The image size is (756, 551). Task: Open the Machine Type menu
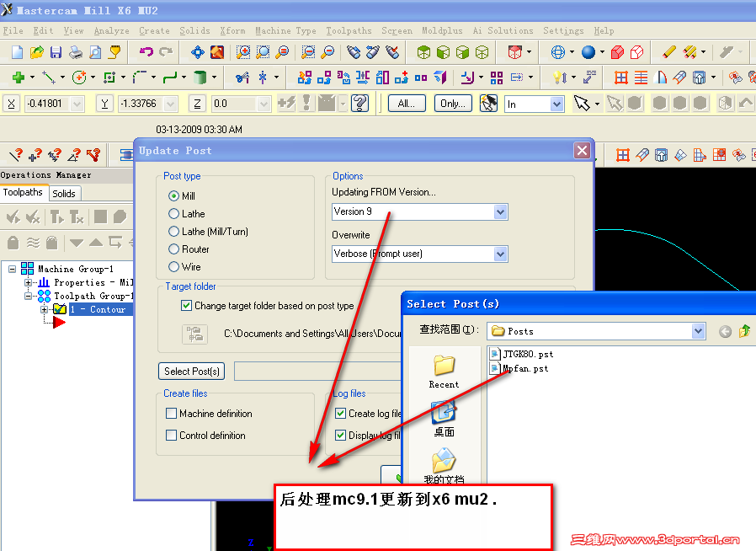tap(285, 30)
